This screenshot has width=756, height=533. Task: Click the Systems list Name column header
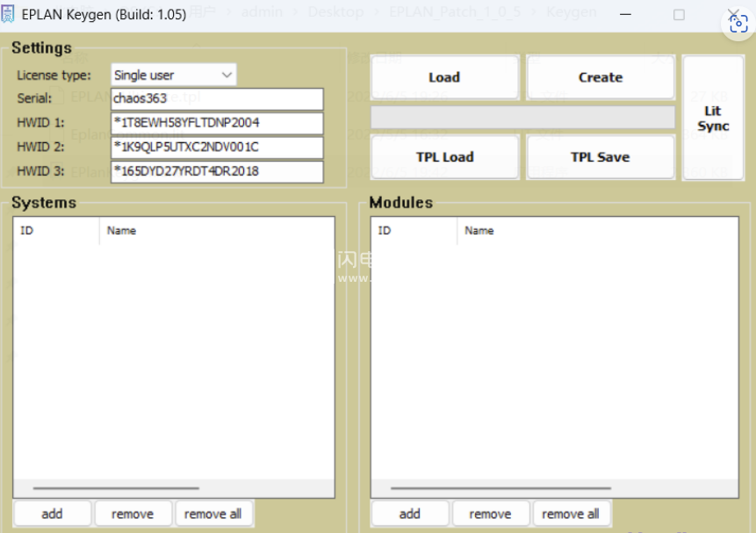pos(217,231)
